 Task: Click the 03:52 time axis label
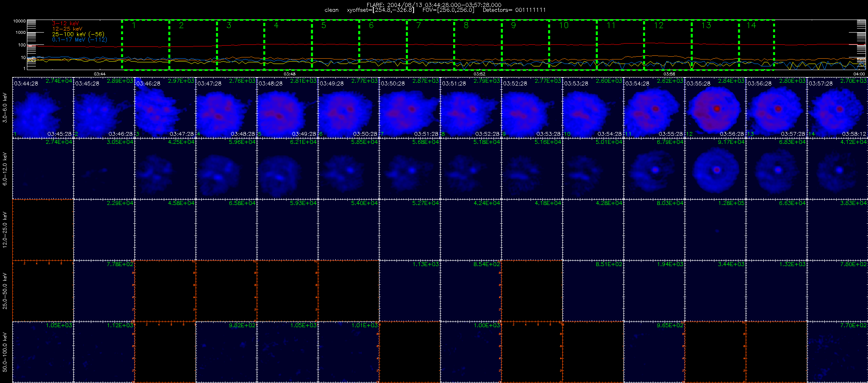click(x=480, y=74)
